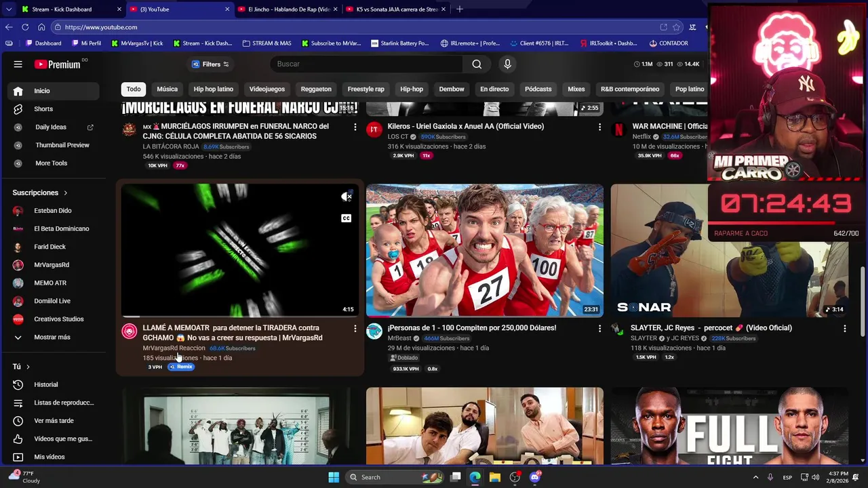Image resolution: width=868 pixels, height=488 pixels.
Task: Open Listas de reproducción entry
Action: click(54, 403)
